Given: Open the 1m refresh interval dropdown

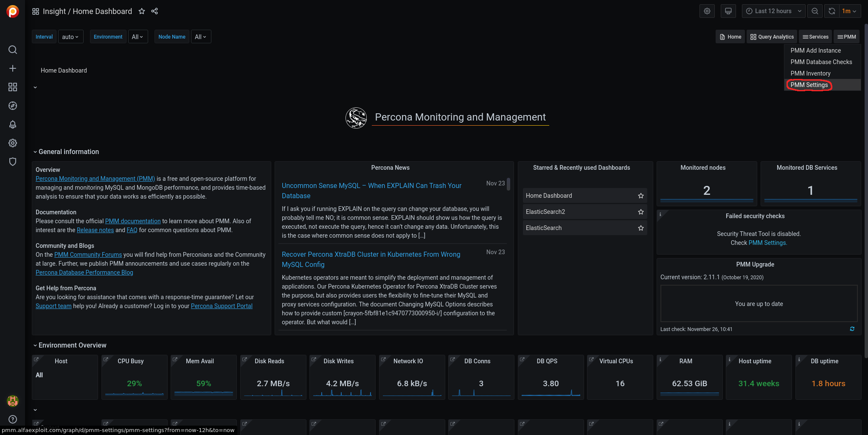Looking at the screenshot, I should [x=849, y=11].
